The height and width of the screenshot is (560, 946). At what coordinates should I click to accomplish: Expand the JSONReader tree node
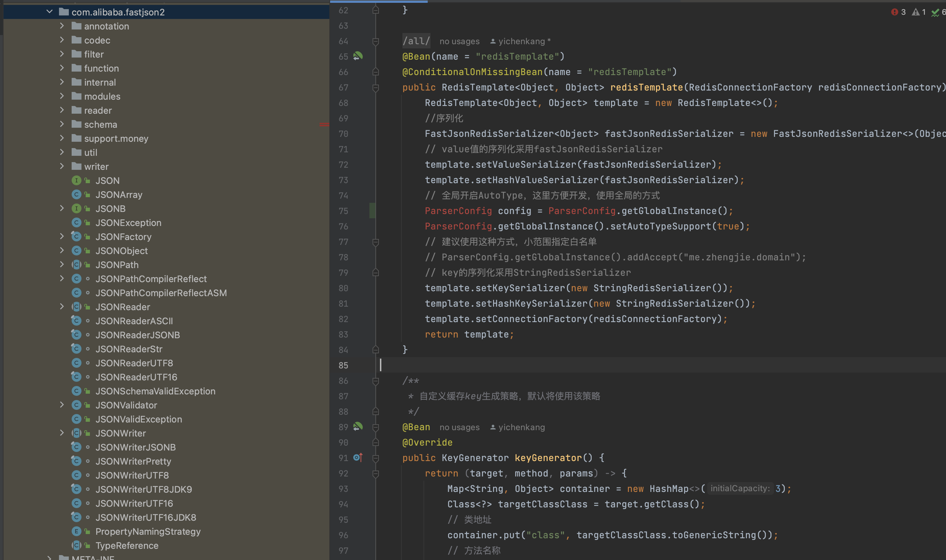pos(61,306)
